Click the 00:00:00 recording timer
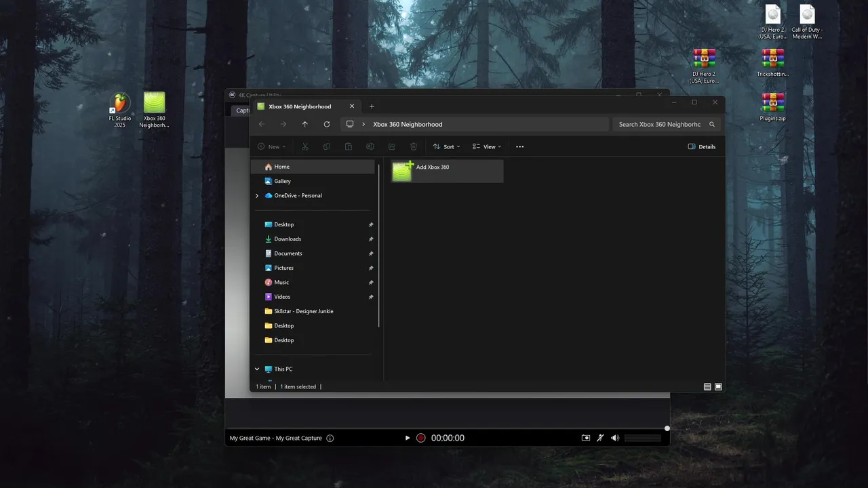This screenshot has width=868, height=488. click(x=448, y=438)
